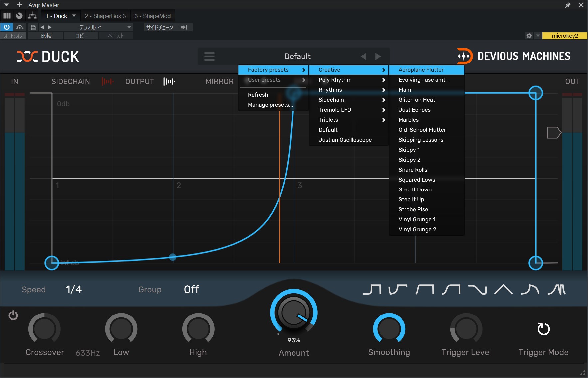The width and height of the screenshot is (588, 378).
Task: Select the Aeroplane Flutter preset
Action: click(427, 70)
